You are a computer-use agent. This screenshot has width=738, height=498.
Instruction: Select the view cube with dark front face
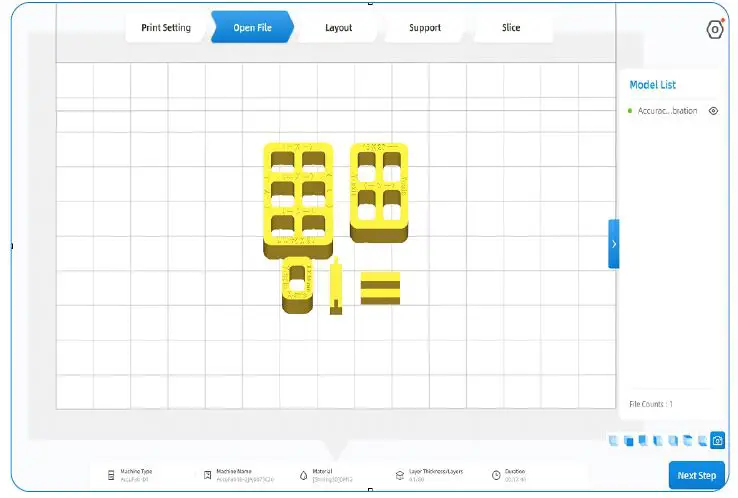pyautogui.click(x=629, y=441)
